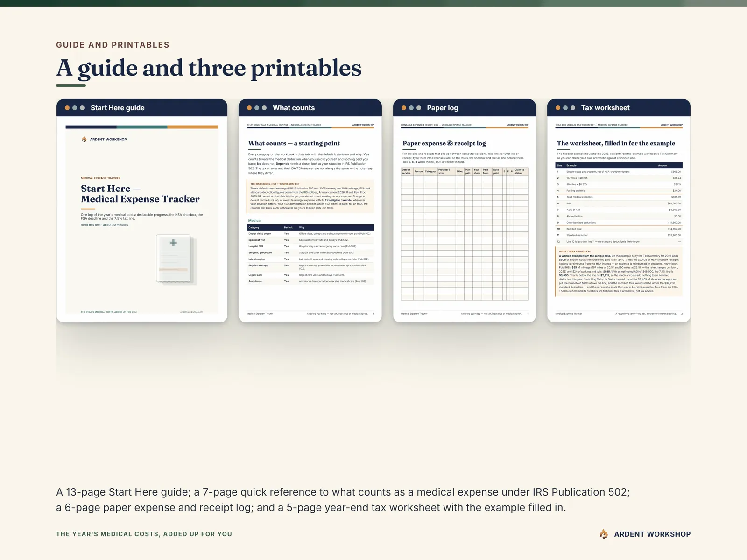Click the 'GUIDE AND PRINTABLES' eyebrow label
The height and width of the screenshot is (560, 747).
pyautogui.click(x=113, y=45)
